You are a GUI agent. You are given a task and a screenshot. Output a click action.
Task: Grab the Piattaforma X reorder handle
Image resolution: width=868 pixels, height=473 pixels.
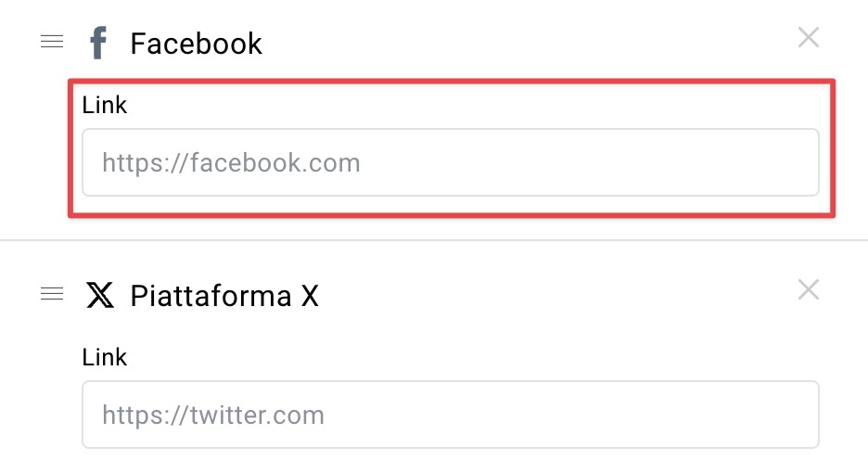(x=52, y=294)
